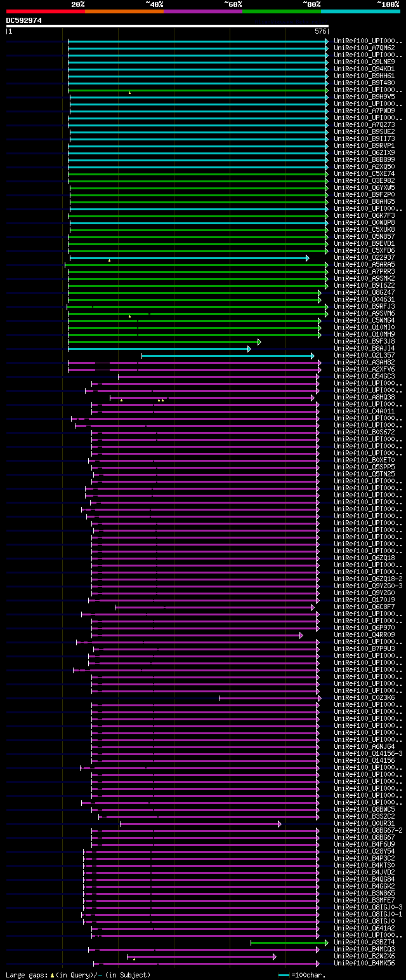Select the UniRef100_A7PWD9 label

(364, 111)
